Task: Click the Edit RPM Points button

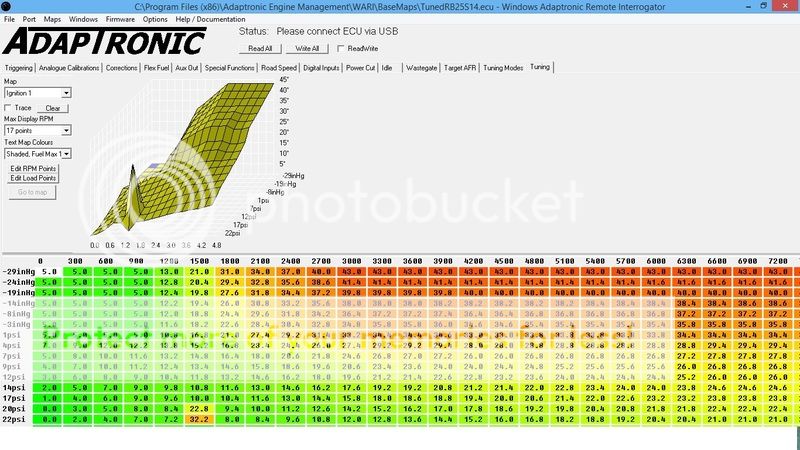Action: tap(34, 169)
